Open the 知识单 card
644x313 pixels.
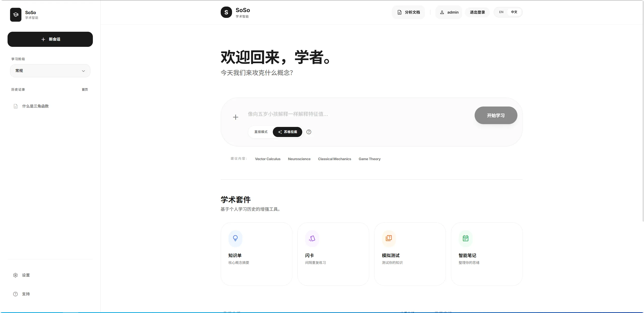click(256, 254)
